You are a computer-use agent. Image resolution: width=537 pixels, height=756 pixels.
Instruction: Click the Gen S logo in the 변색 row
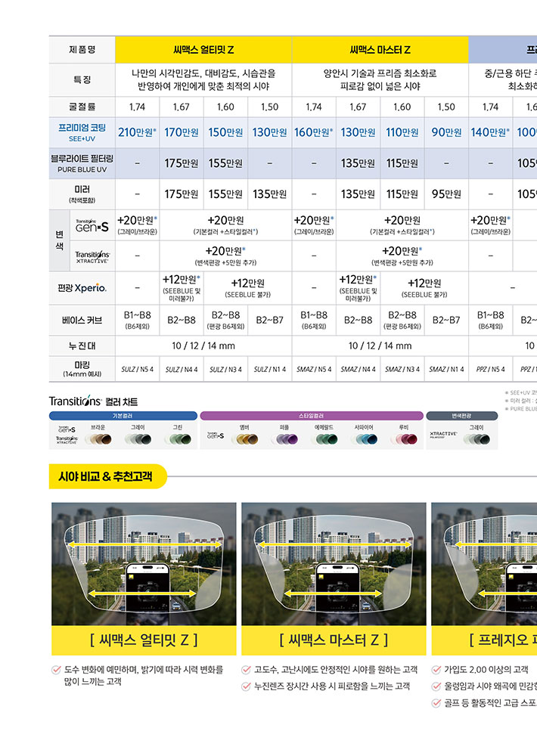click(x=92, y=225)
